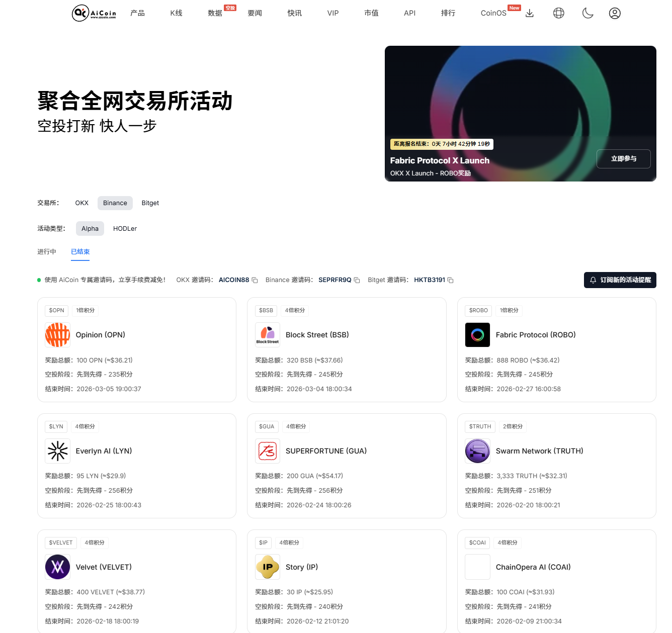This screenshot has width=672, height=633.
Task: Copy the Binance invite code SEPRFR9Q
Action: 357,280
